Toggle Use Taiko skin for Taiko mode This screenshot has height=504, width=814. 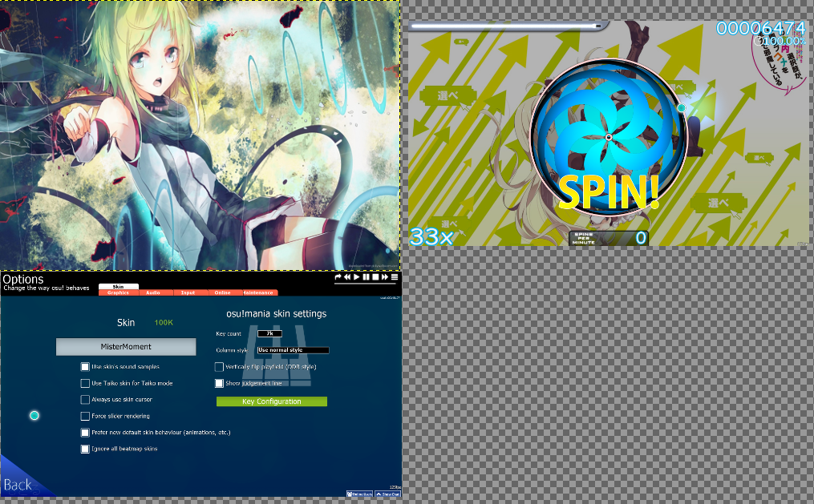pyautogui.click(x=85, y=383)
